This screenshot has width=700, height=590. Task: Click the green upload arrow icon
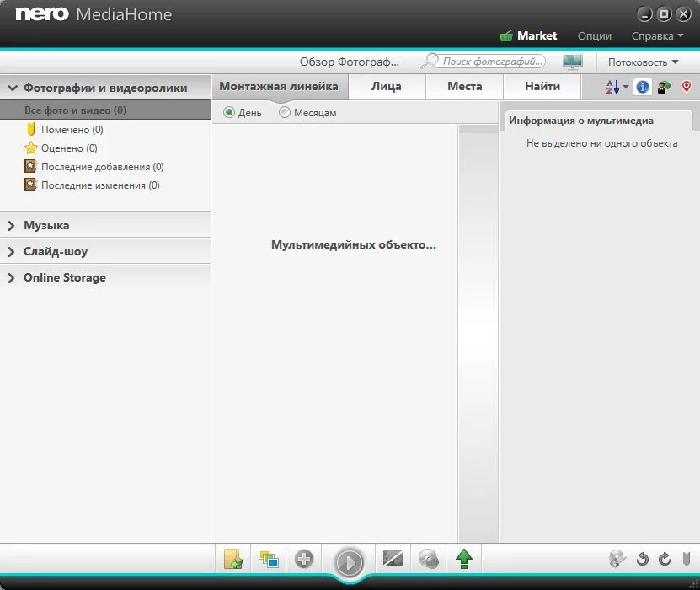pos(464,558)
